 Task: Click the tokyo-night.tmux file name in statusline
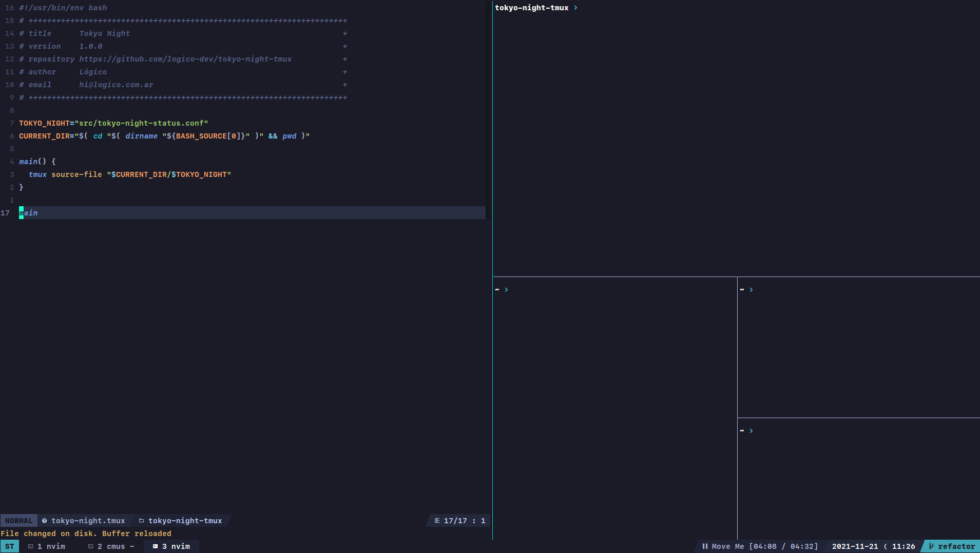(x=88, y=521)
